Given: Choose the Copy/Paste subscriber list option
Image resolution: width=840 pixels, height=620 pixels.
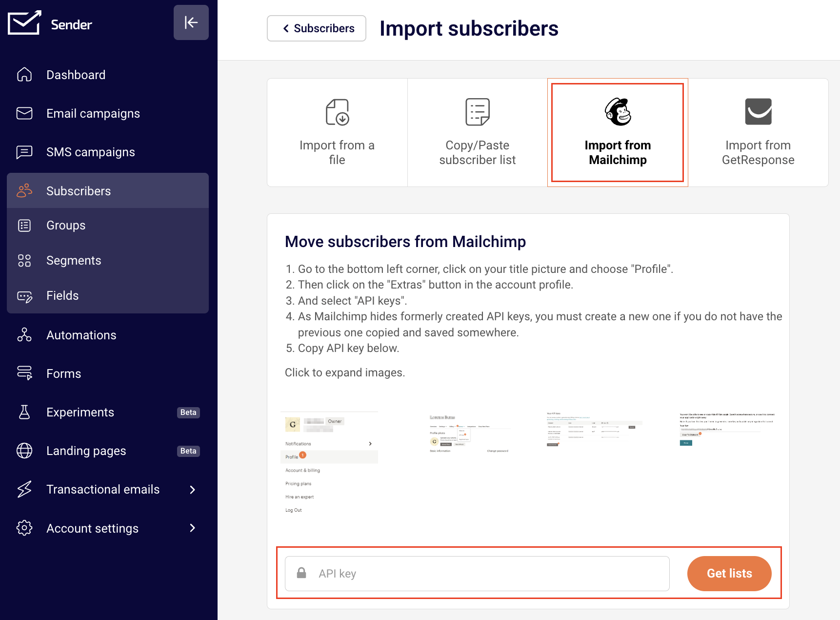Looking at the screenshot, I should 477,132.
